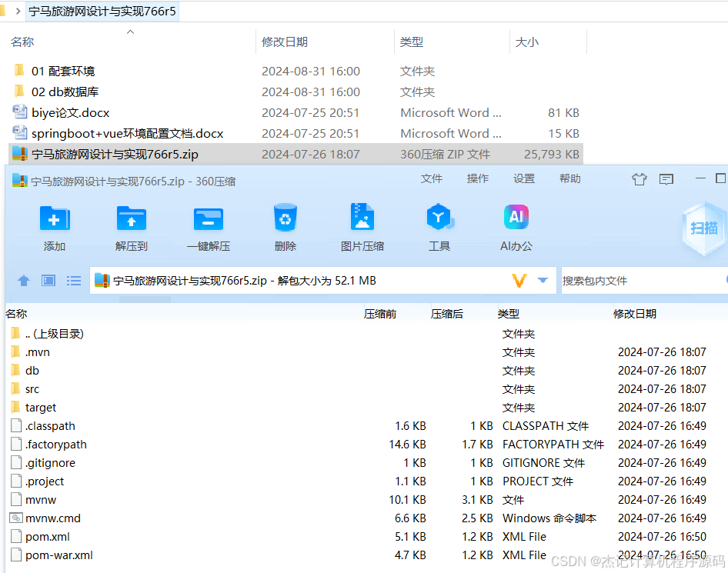728x573 pixels.
Task: Click the crown membership icon near window controls
Action: point(640,178)
